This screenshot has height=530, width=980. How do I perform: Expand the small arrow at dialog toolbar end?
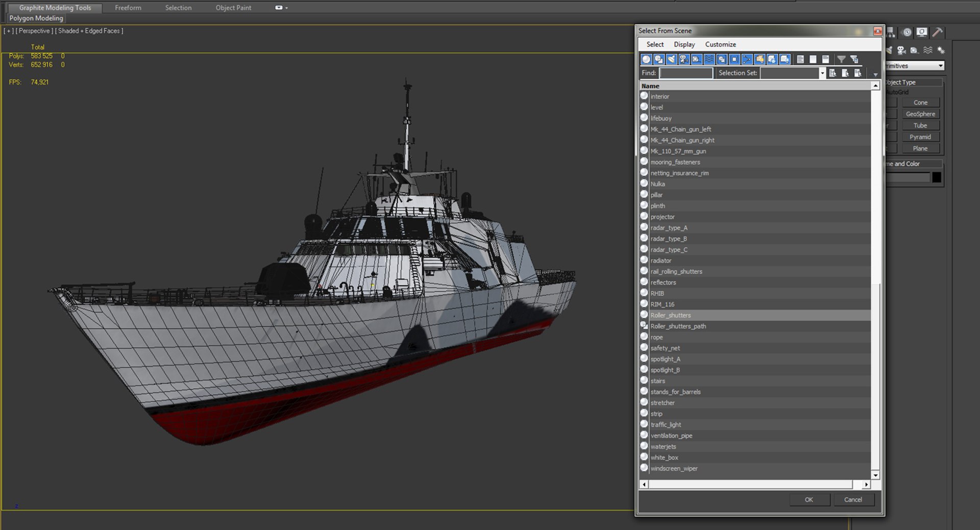click(875, 75)
